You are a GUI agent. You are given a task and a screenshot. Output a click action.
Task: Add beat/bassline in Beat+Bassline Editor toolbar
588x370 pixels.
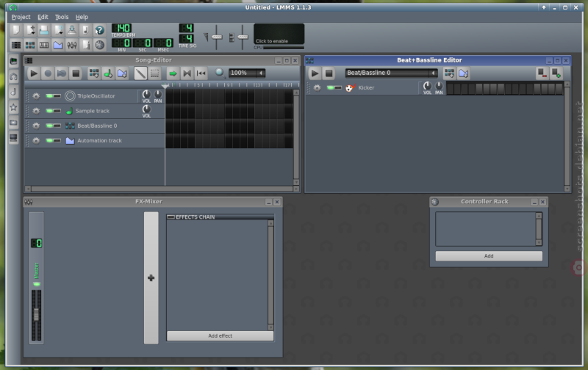pyautogui.click(x=449, y=73)
